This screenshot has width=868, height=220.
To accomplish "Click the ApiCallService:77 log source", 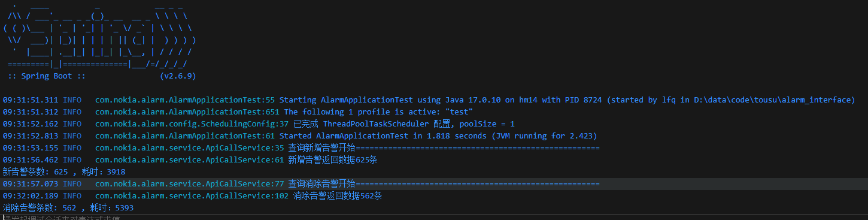I will tap(189, 184).
